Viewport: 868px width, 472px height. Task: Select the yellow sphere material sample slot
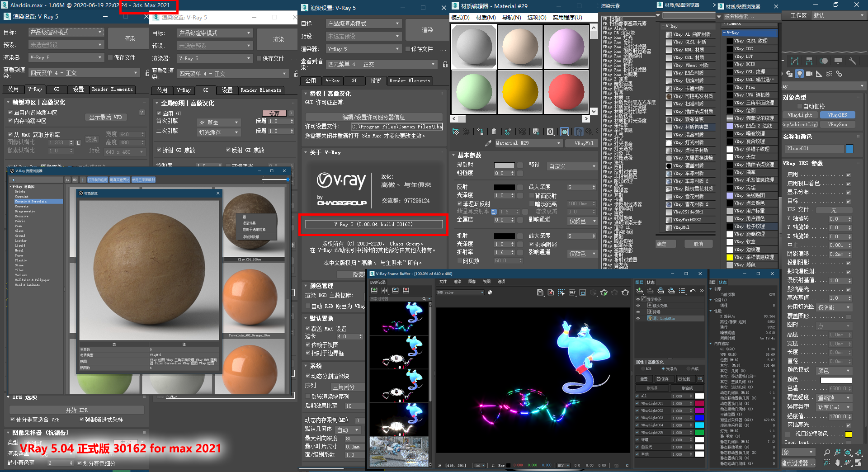tap(520, 92)
